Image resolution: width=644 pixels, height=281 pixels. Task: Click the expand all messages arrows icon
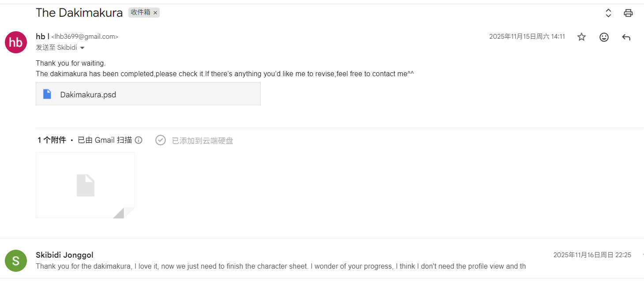tap(608, 13)
